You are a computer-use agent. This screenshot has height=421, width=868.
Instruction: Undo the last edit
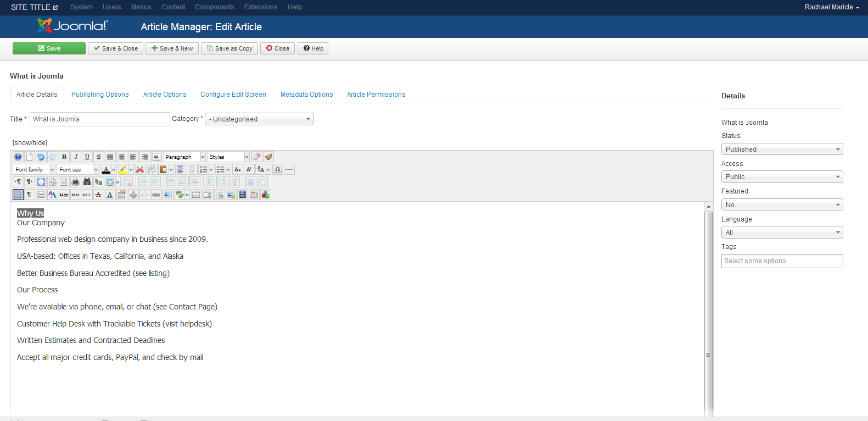click(x=41, y=157)
